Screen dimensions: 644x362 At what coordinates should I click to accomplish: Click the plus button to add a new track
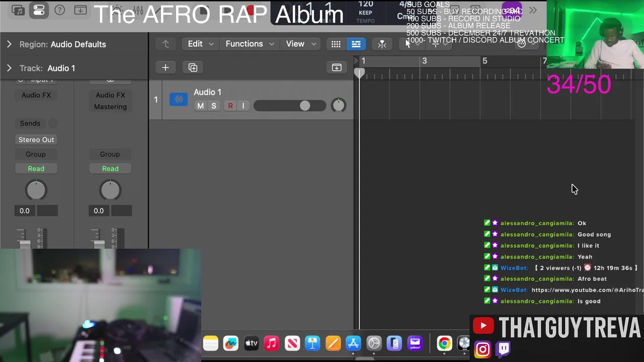pyautogui.click(x=165, y=67)
